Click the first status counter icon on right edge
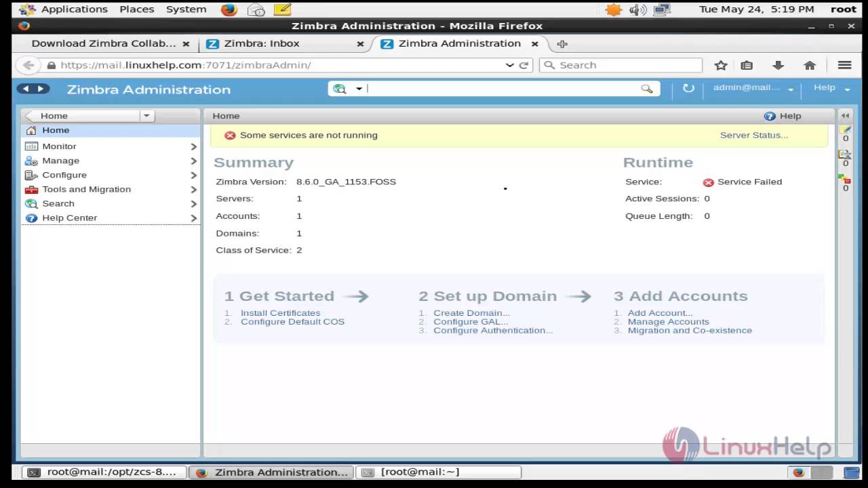868x488 pixels. pos(845,129)
